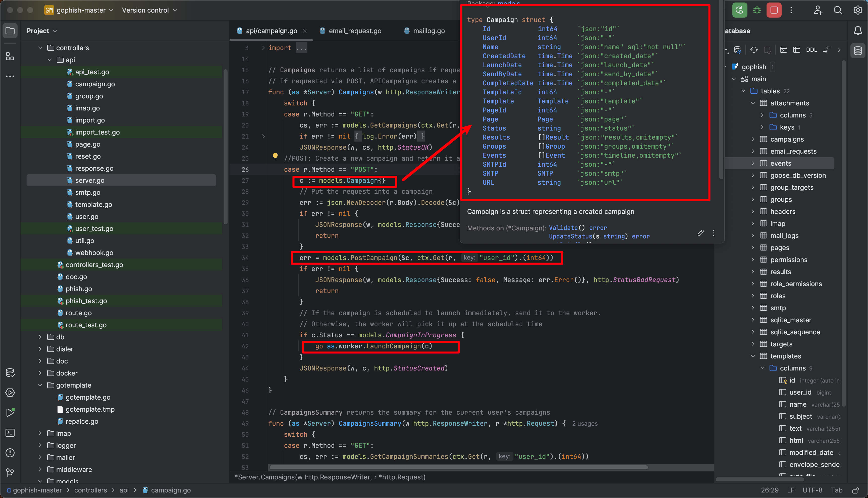The height and width of the screenshot is (498, 868).
Task: Click the LF line separator in status bar
Action: (791, 490)
